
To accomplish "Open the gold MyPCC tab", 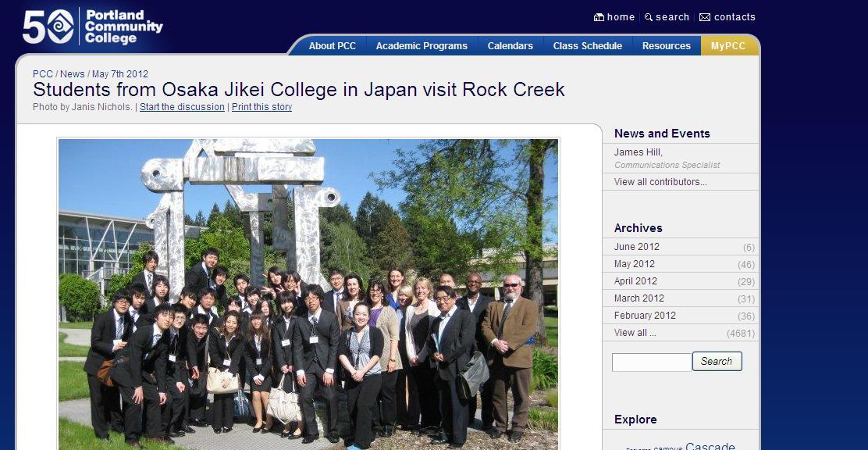I will point(728,46).
